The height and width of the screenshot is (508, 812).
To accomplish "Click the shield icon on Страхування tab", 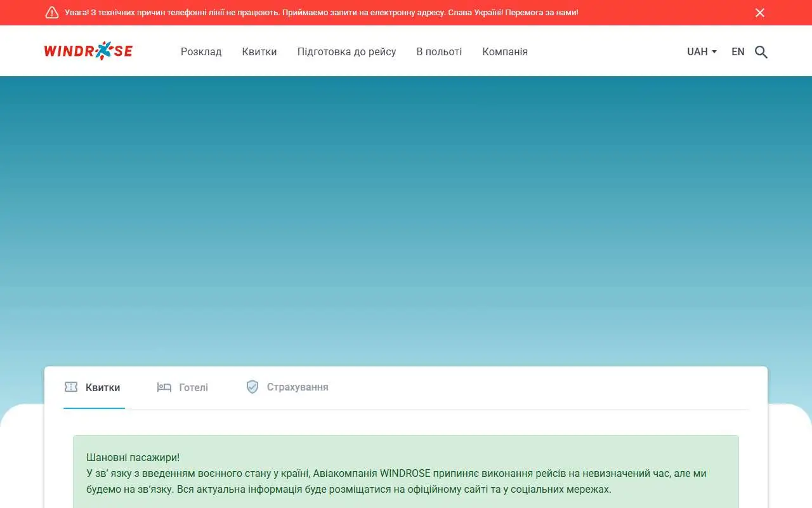I will pyautogui.click(x=252, y=387).
